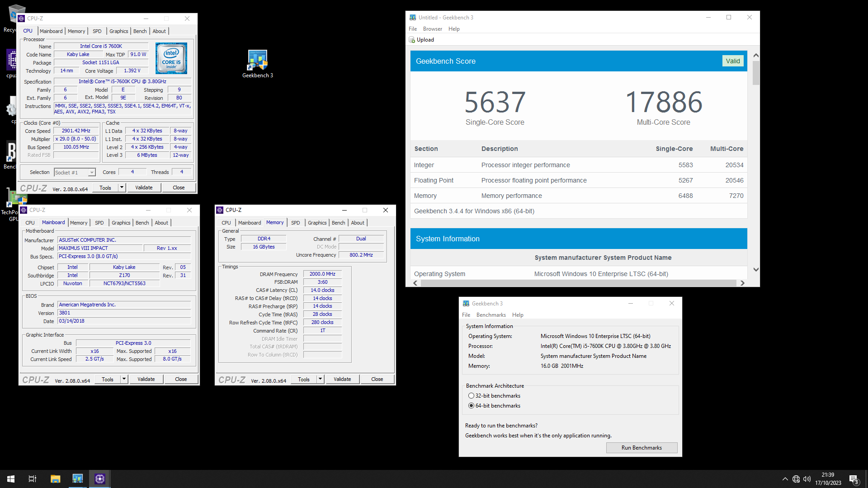Click scroll up arrow in Geekbench results
868x488 pixels.
(x=756, y=55)
